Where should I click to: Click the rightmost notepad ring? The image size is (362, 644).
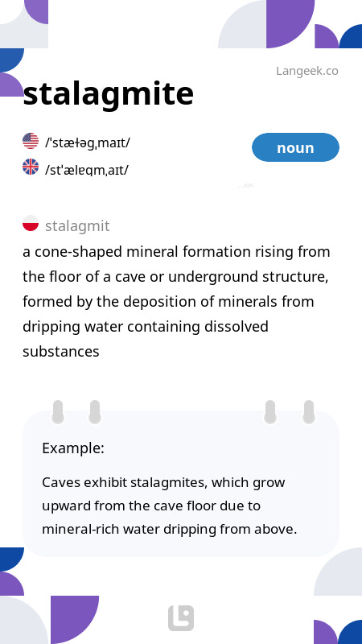point(309,412)
